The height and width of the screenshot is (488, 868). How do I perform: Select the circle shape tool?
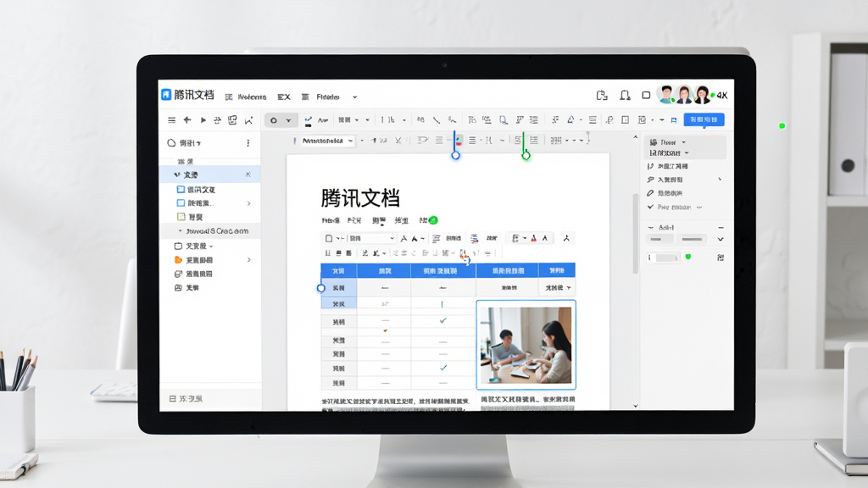(x=274, y=120)
